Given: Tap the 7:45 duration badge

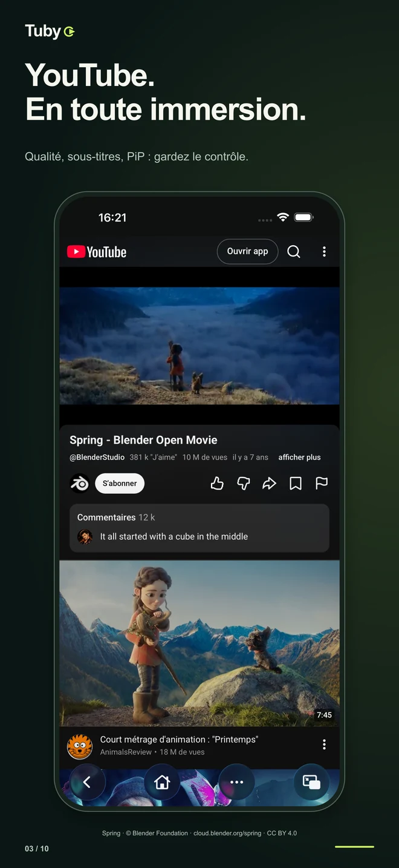Looking at the screenshot, I should [x=324, y=715].
